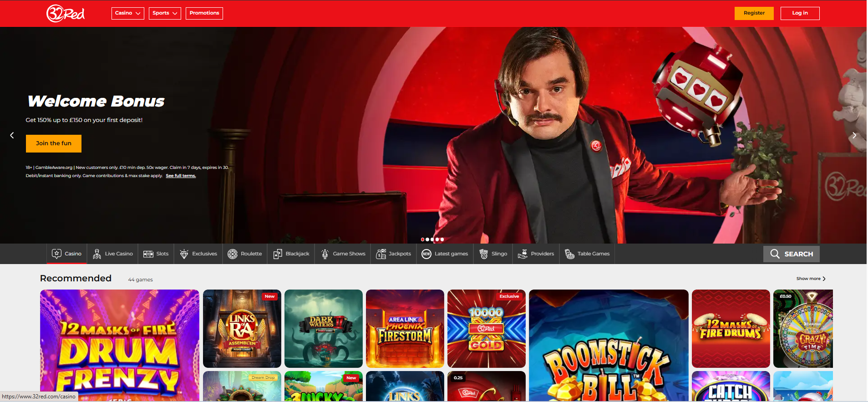Screen dimensions: 868x402
Task: Click the Latest games NEW icon
Action: point(426,254)
